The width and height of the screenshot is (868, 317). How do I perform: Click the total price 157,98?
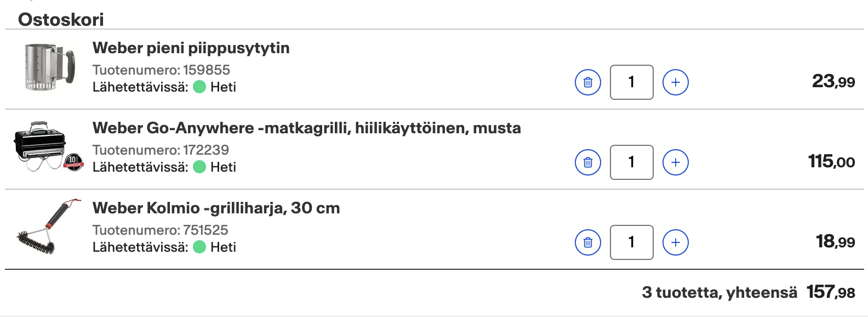click(831, 292)
